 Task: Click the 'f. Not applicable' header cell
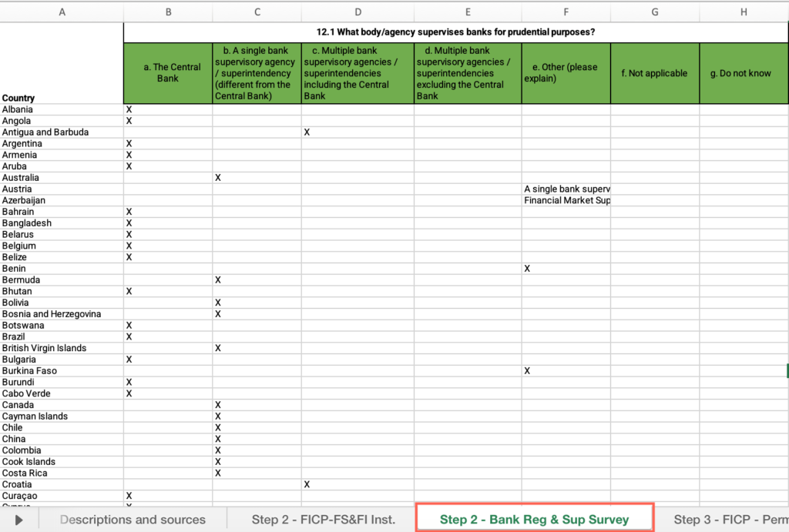pyautogui.click(x=655, y=73)
